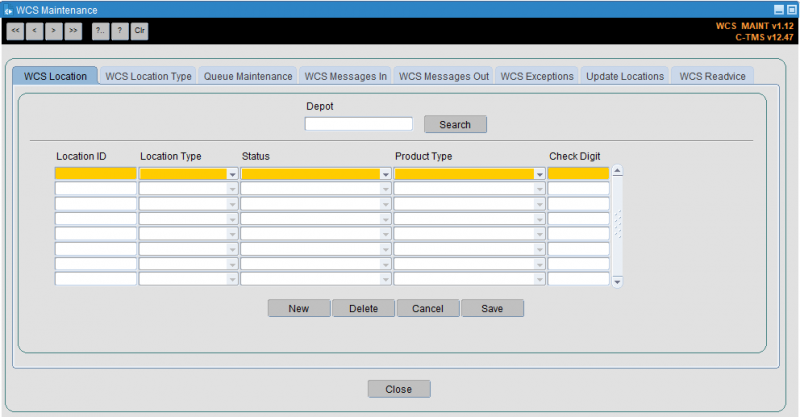Screen dimensions: 800x417
Task: Click the Close button at bottom
Action: pos(399,389)
